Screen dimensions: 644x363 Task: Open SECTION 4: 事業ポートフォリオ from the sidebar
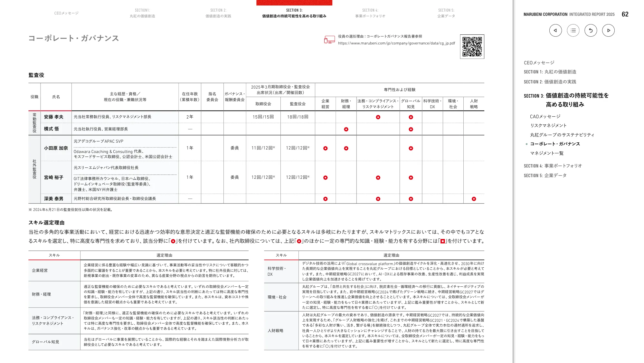tap(553, 166)
